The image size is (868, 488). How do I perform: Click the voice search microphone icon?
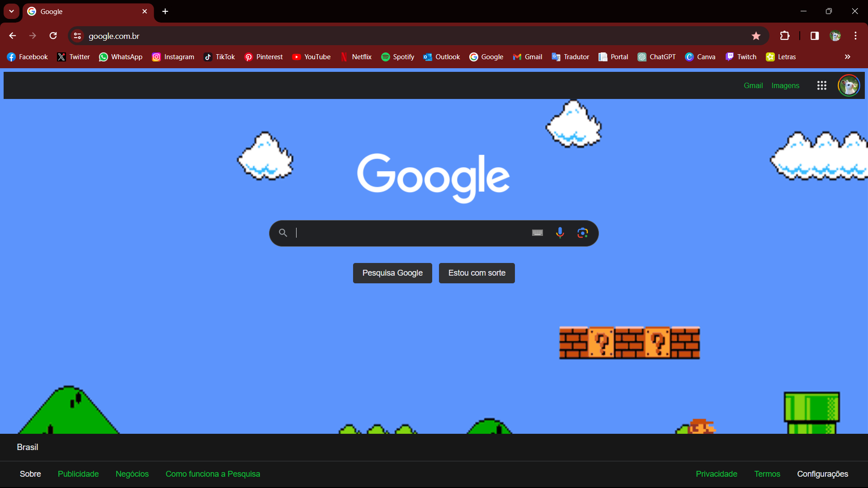(560, 233)
